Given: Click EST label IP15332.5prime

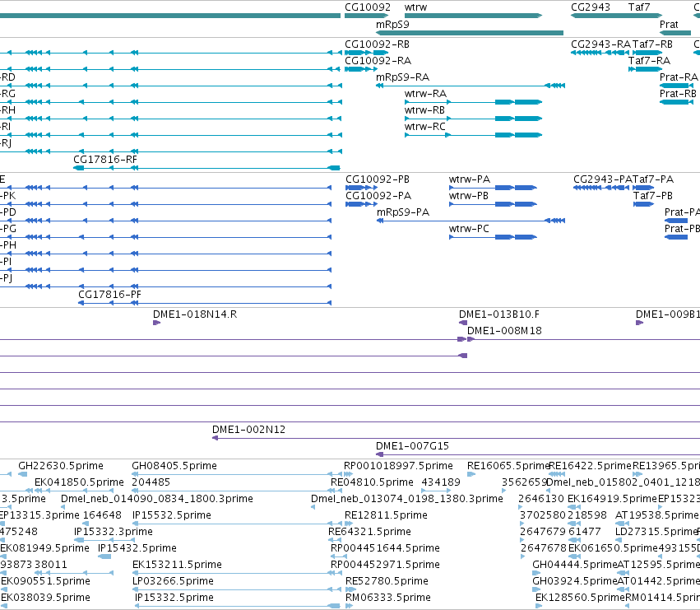Looking at the screenshot, I should [174, 598].
